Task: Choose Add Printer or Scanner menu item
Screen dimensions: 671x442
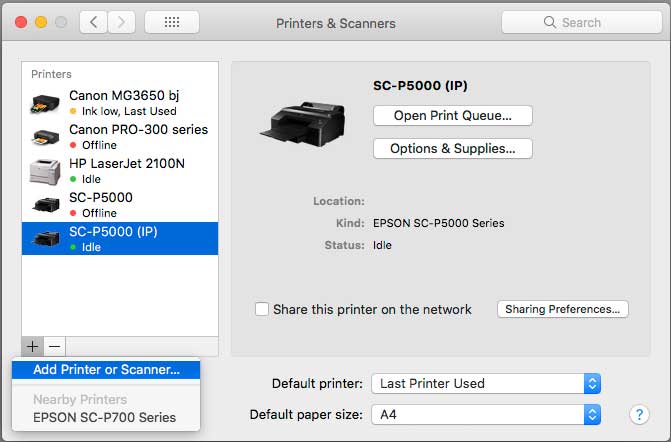Action: click(x=106, y=370)
